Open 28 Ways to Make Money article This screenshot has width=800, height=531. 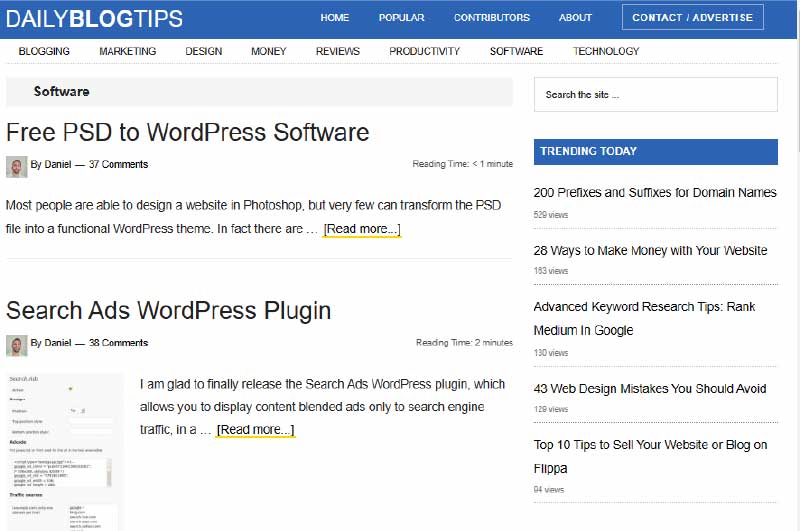[651, 250]
